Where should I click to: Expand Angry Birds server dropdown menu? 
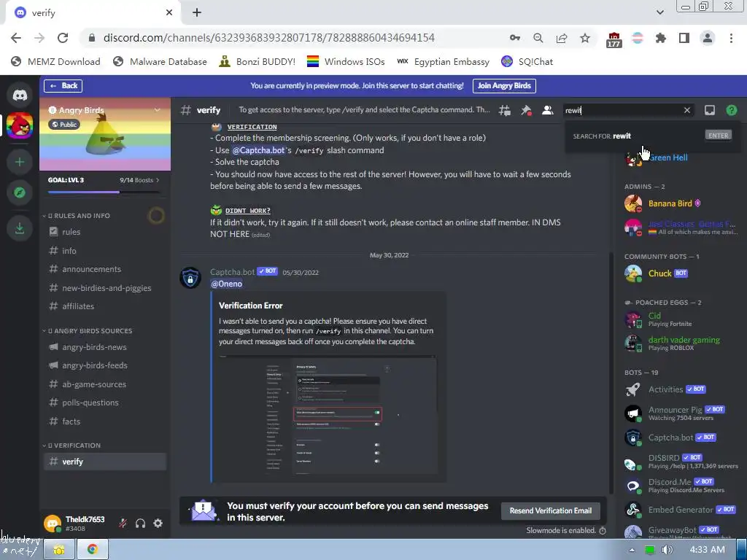158,110
